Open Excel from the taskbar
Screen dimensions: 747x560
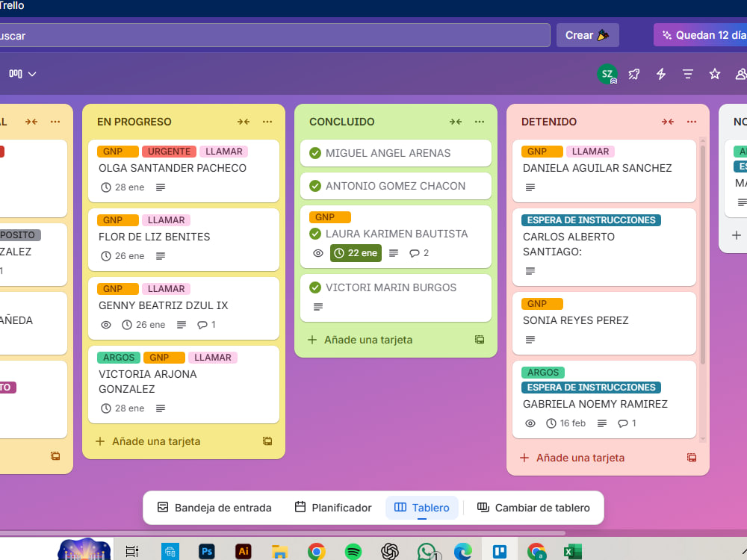click(572, 552)
